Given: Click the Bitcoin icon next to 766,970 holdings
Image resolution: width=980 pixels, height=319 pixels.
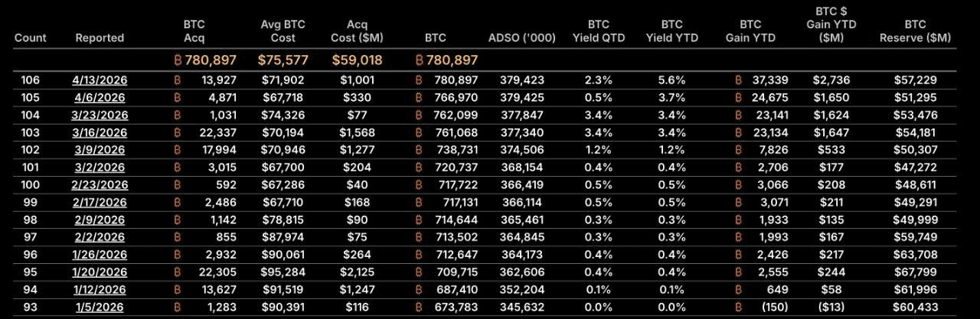Looking at the screenshot, I should pos(419,98).
